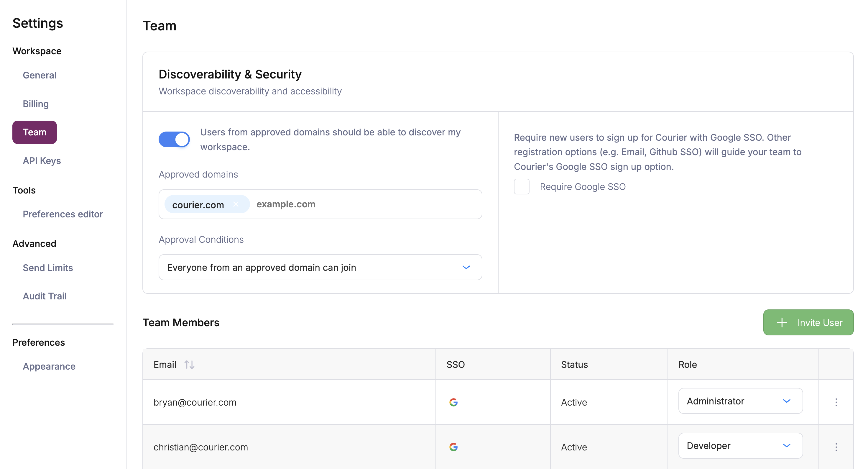
Task: Click the plus icon on the Invite User button
Action: pyautogui.click(x=782, y=322)
